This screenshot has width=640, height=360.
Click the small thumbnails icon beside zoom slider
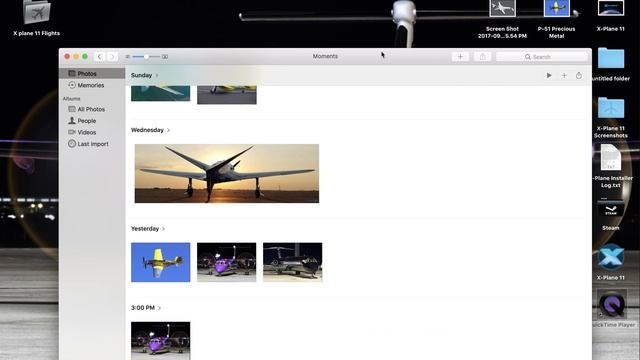(x=128, y=57)
